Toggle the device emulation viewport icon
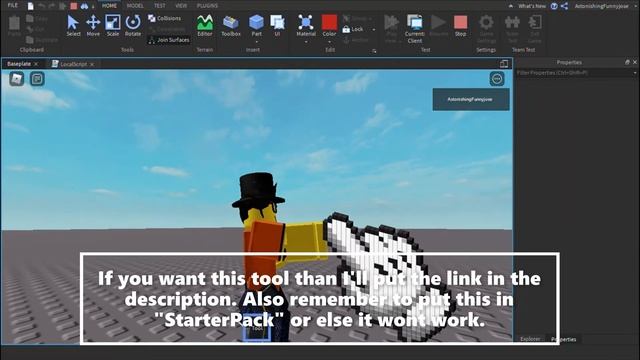The width and height of the screenshot is (640, 360). pyautogui.click(x=504, y=63)
